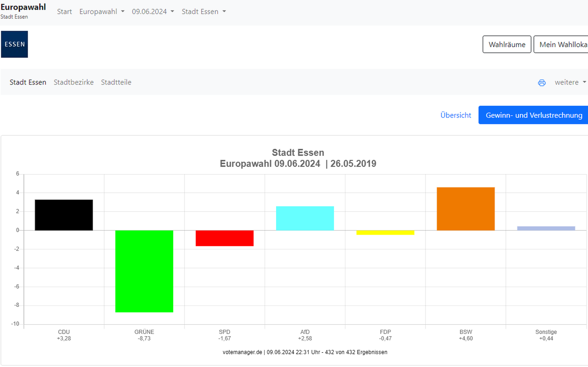Open the Stadt Essen navigation dropdown
Image resolution: width=588 pixels, height=367 pixels.
(204, 11)
